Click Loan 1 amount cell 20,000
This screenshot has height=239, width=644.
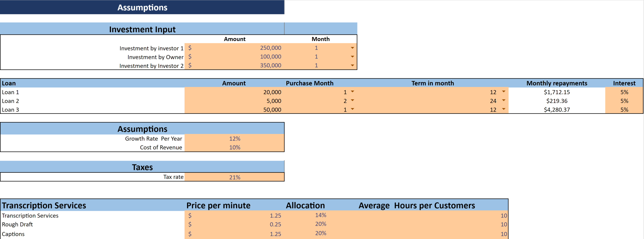pos(234,92)
